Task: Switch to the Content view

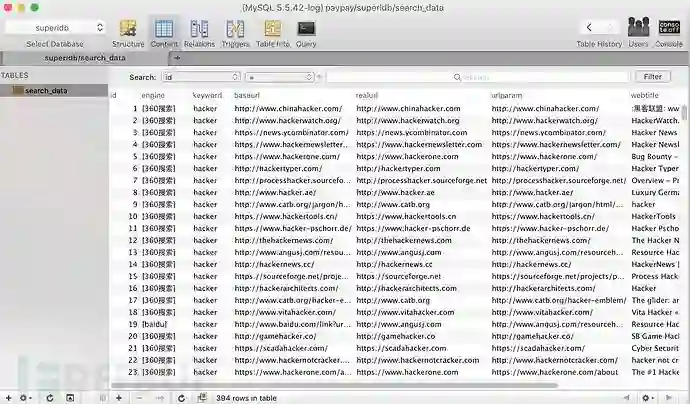Action: coord(164,33)
